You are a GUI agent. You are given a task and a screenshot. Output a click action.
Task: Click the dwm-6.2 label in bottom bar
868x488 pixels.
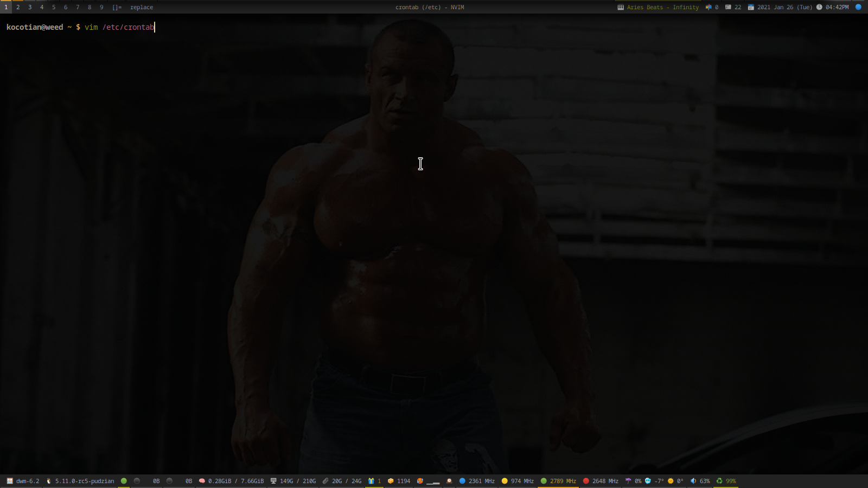click(27, 481)
